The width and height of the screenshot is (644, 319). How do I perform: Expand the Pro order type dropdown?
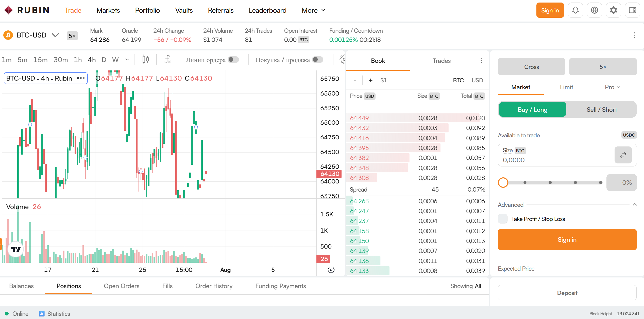click(612, 87)
